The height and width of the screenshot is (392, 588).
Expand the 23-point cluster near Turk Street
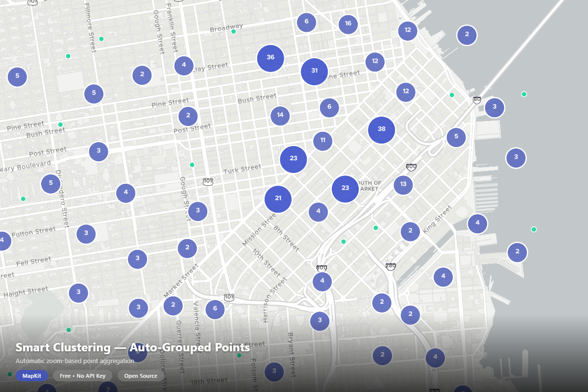[x=294, y=159]
